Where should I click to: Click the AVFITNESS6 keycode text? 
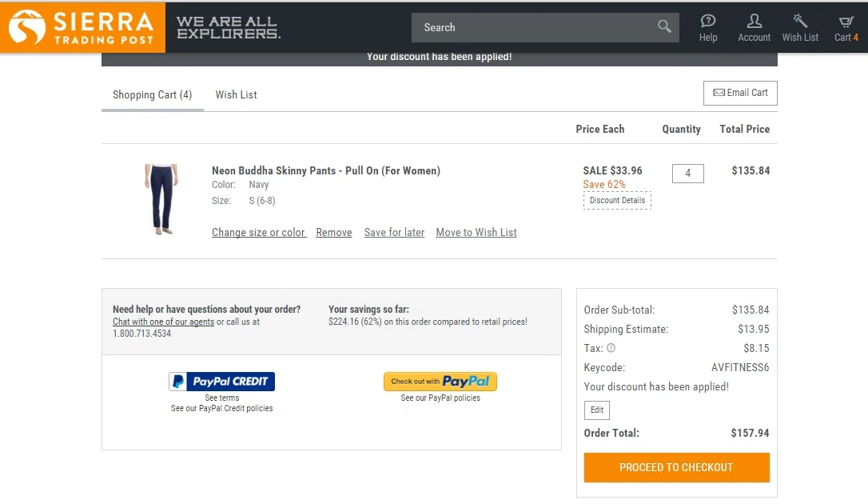click(x=740, y=367)
